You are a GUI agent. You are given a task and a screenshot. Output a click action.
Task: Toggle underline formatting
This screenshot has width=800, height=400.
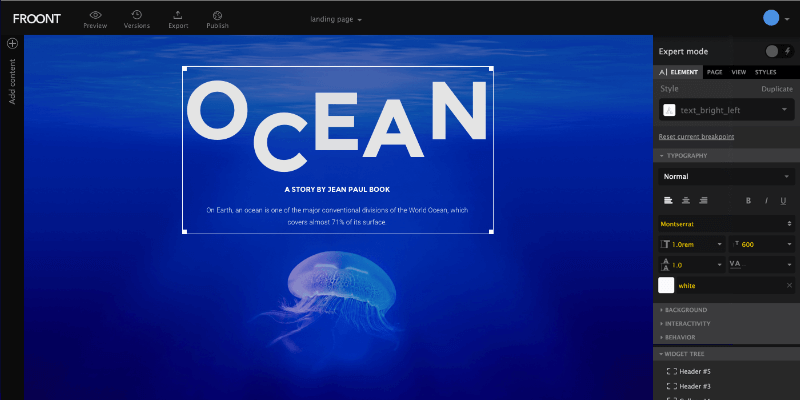[x=783, y=201]
